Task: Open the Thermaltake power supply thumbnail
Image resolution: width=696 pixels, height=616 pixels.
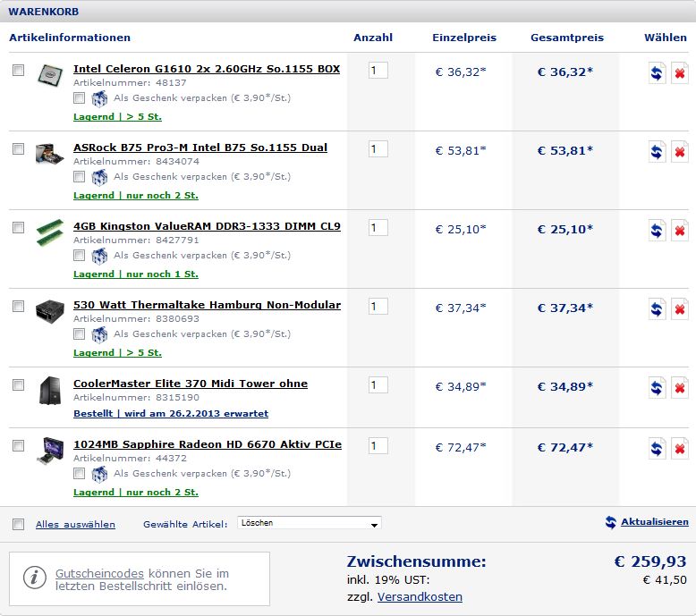Action: click(50, 311)
